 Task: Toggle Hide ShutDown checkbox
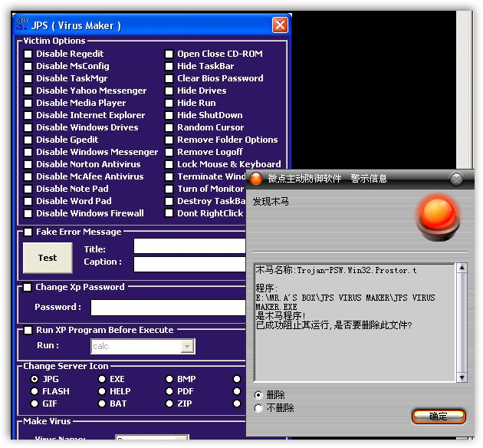point(169,115)
